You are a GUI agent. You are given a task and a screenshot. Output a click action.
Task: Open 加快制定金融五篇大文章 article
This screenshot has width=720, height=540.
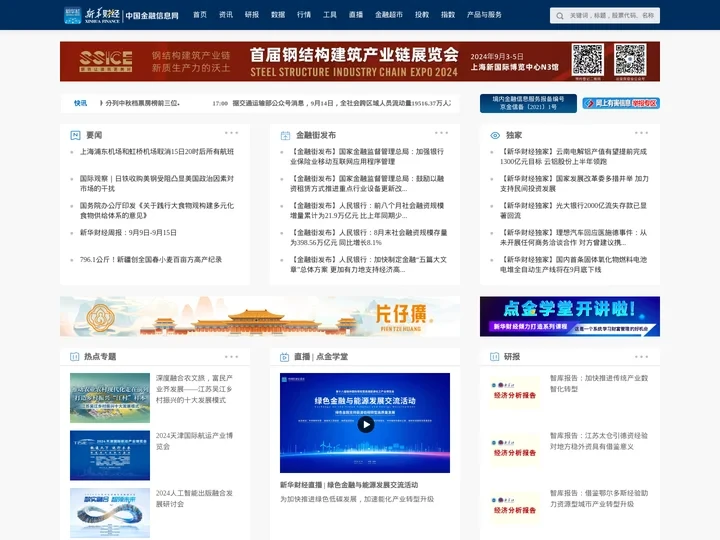(368, 264)
